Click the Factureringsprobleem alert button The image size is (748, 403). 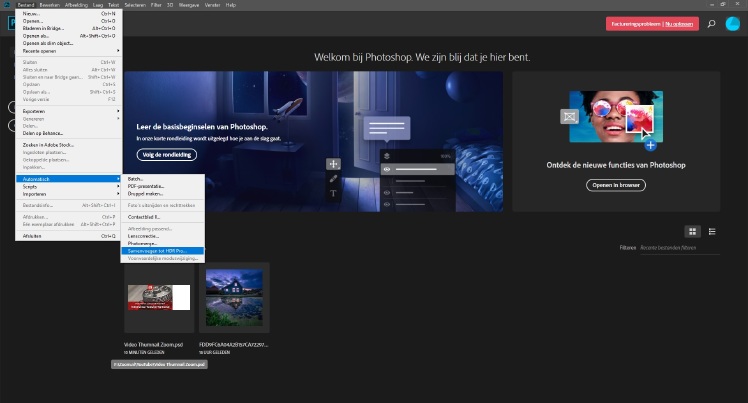click(652, 24)
